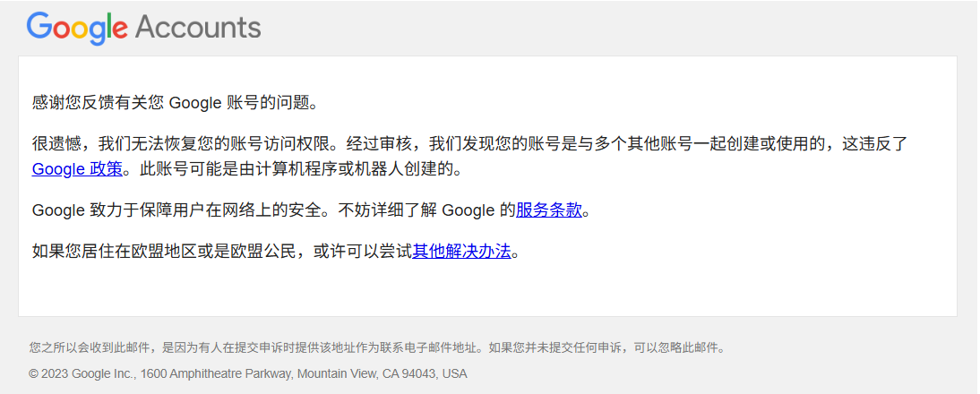Click the Mountain View, CA 94043 text
The image size is (980, 394).
[368, 374]
